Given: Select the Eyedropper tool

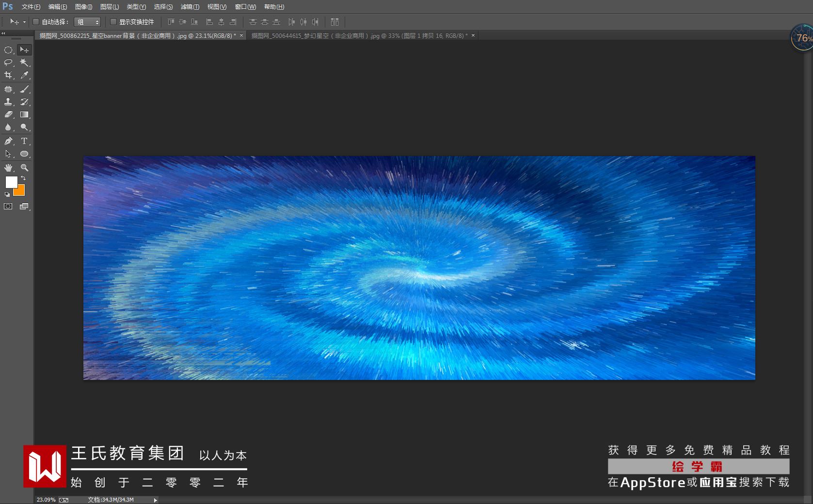Looking at the screenshot, I should (x=24, y=75).
